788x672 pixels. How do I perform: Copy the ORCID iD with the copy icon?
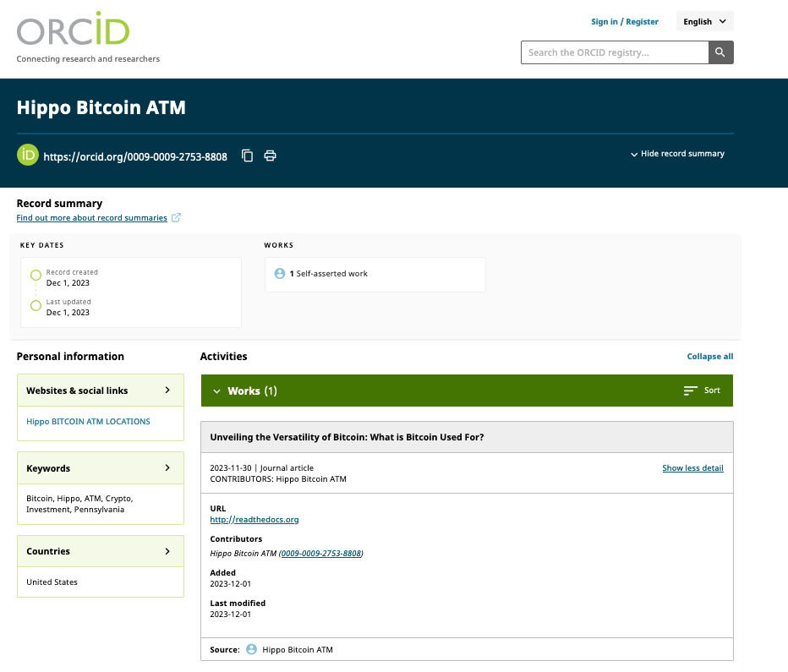[247, 156]
